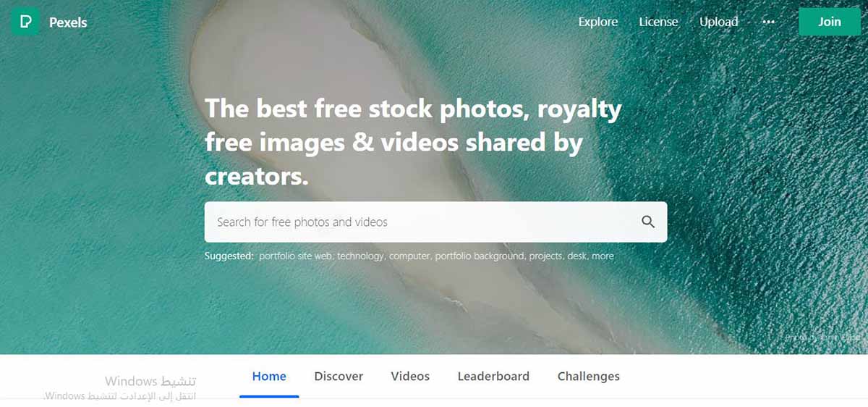Open the three-dots more menu

coord(769,22)
